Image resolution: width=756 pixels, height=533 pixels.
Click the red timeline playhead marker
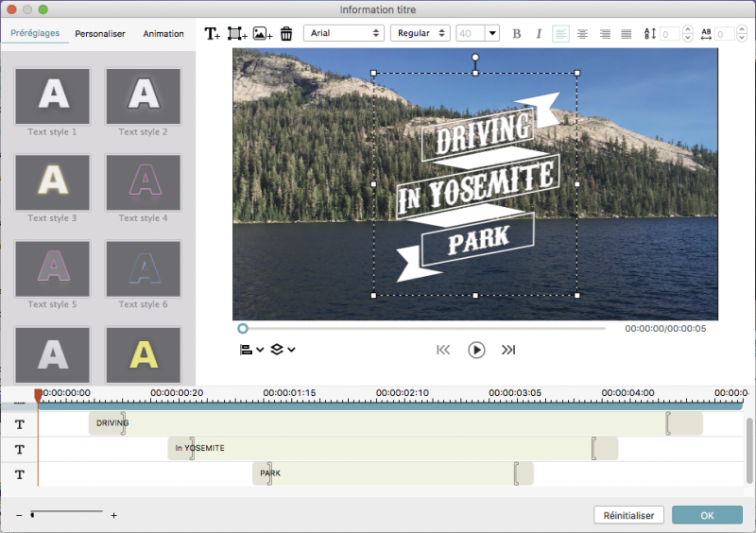tap(38, 396)
